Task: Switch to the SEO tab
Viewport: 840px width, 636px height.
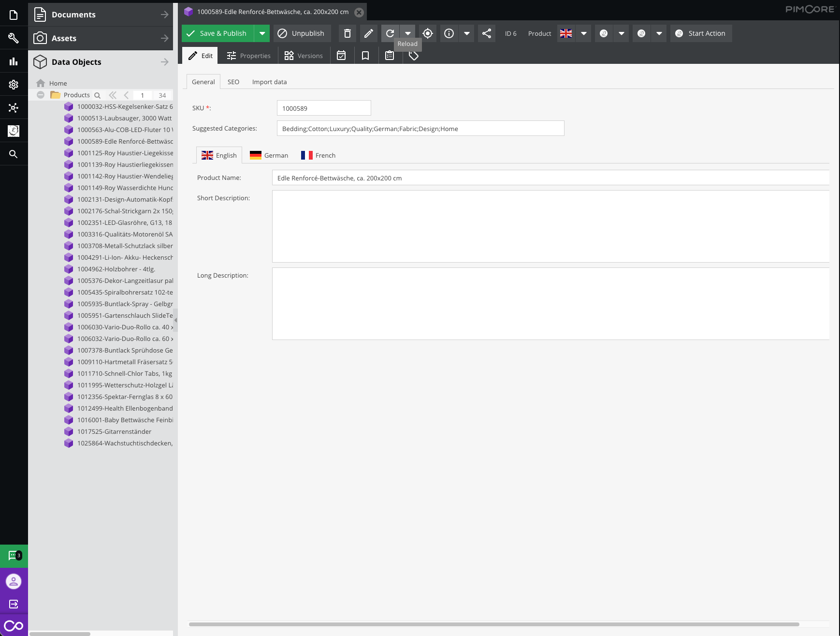Action: click(x=233, y=82)
